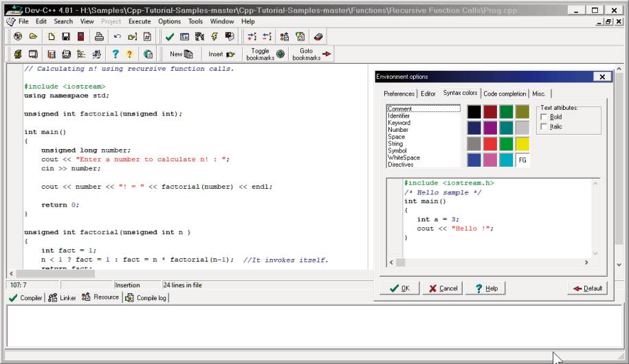Click editor horizontal scrollbar thumb
The image size is (629, 364).
[56, 273]
